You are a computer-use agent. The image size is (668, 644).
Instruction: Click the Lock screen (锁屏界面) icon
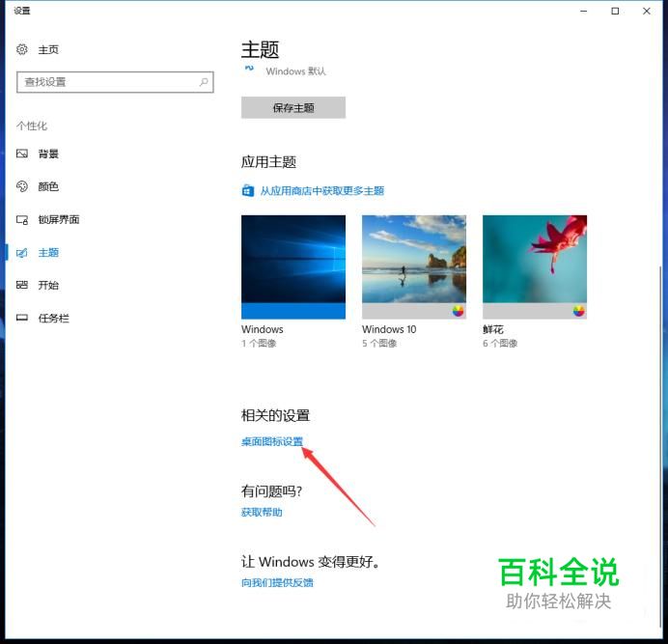[22, 219]
